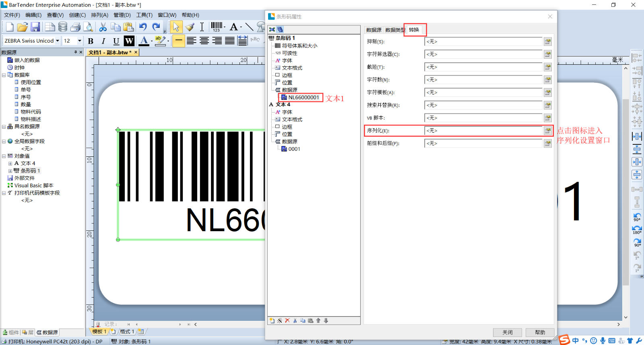Click the 帮助 button
This screenshot has width=644, height=345.
pos(540,332)
